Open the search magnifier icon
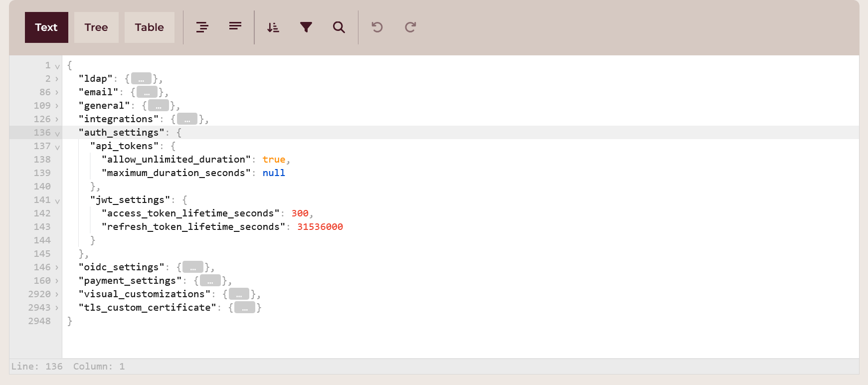The image size is (868, 385). [339, 27]
